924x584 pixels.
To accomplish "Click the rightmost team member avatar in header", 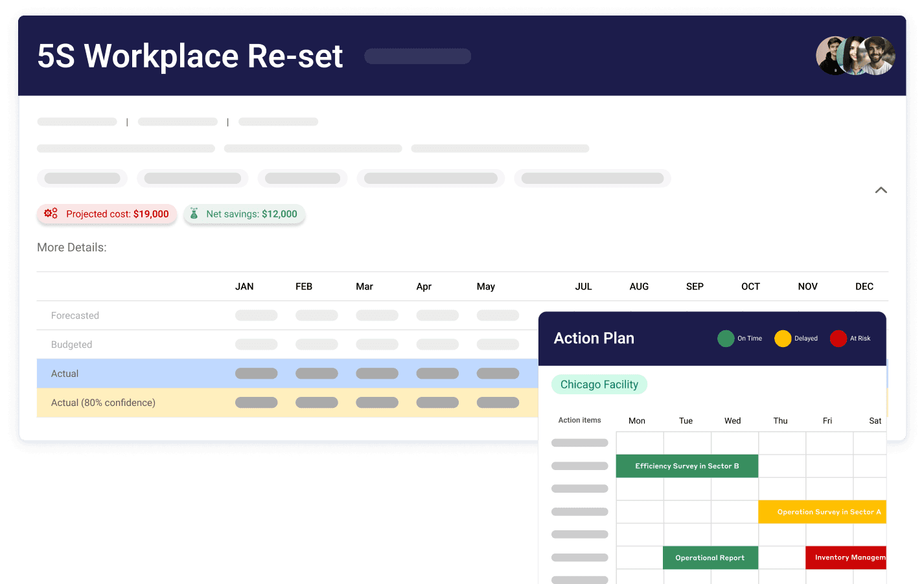I will point(881,56).
